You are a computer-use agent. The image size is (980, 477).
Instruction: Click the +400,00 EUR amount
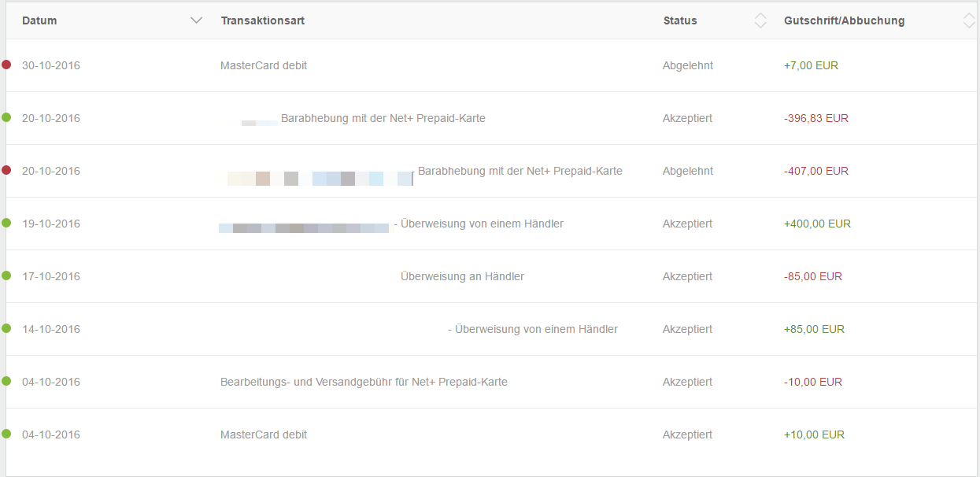(817, 224)
